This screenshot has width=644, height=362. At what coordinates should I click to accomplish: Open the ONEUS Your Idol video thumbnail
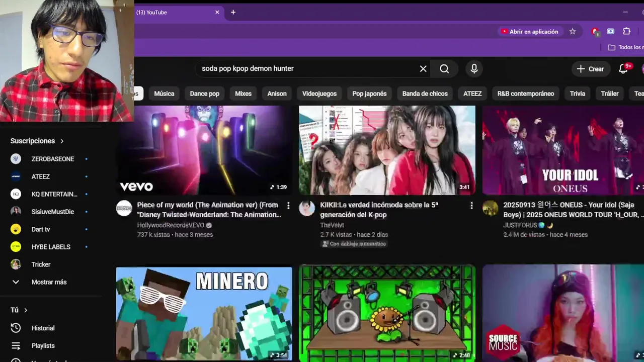(x=563, y=150)
